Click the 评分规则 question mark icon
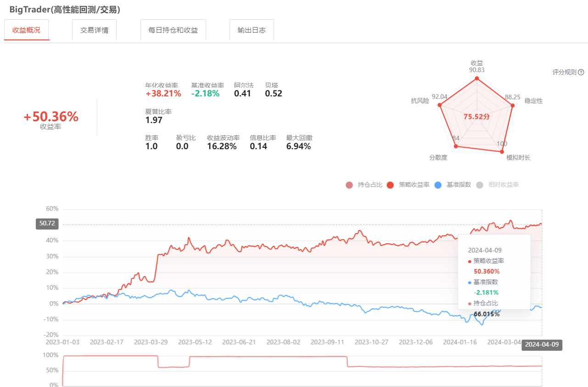The height and width of the screenshot is (387, 588). point(581,72)
